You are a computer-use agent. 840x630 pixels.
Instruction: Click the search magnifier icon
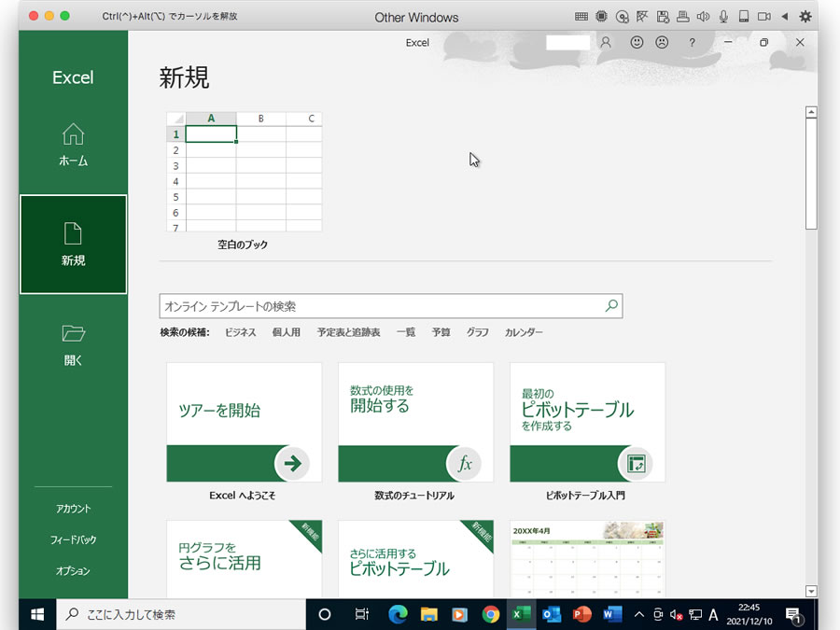click(611, 306)
